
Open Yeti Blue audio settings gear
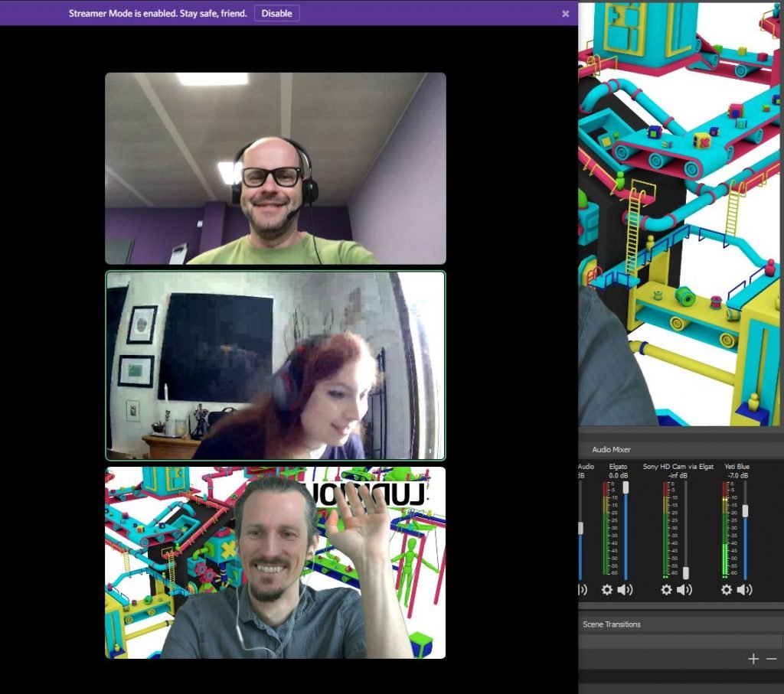tap(726, 590)
